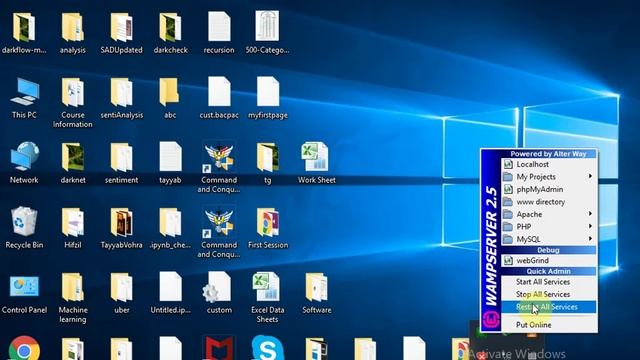Open the Hifzil folder

pyautogui.click(x=73, y=222)
